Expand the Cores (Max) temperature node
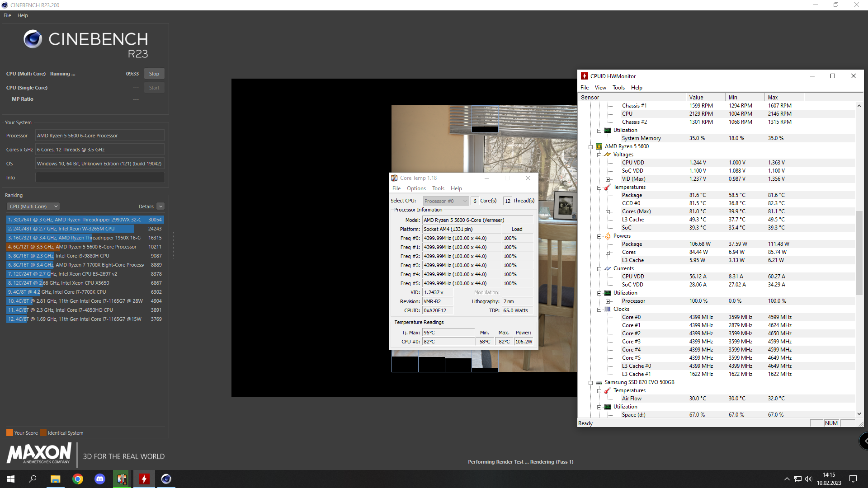 click(x=608, y=211)
